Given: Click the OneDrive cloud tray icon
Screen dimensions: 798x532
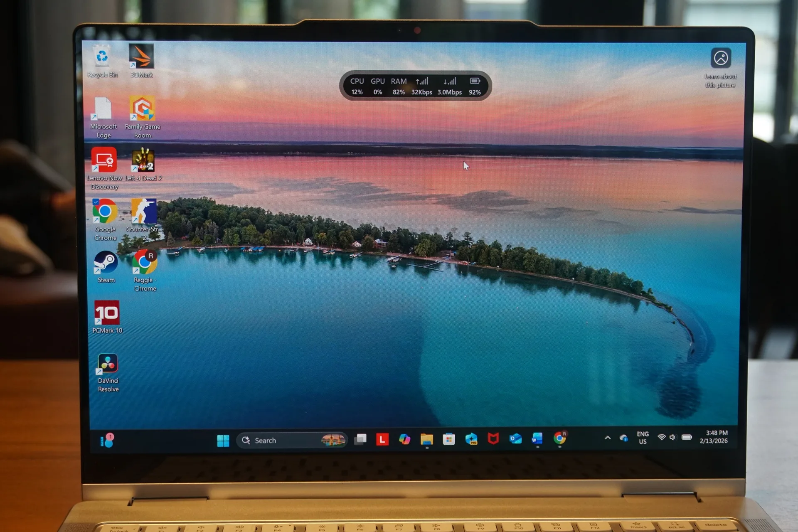Looking at the screenshot, I should tap(623, 438).
